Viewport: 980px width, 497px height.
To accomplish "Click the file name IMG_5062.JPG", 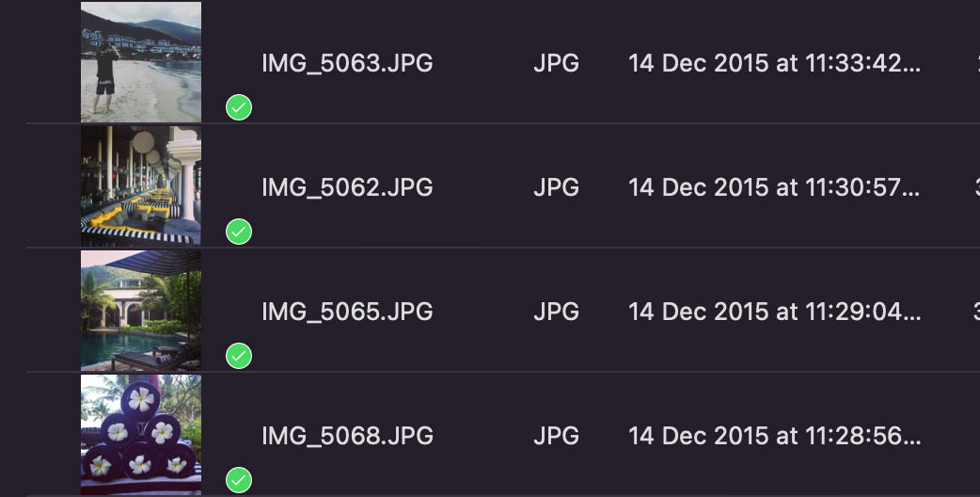I will coord(347,187).
